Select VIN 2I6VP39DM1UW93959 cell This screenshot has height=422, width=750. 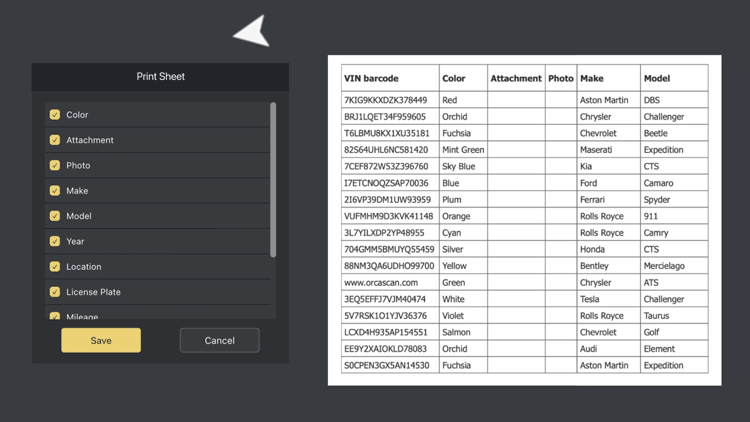pos(390,200)
